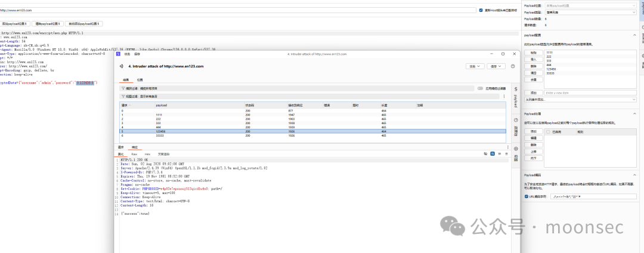Viewport: 644px width, 253px height.
Task: Collapse the Payload processing section
Action: tap(634, 113)
